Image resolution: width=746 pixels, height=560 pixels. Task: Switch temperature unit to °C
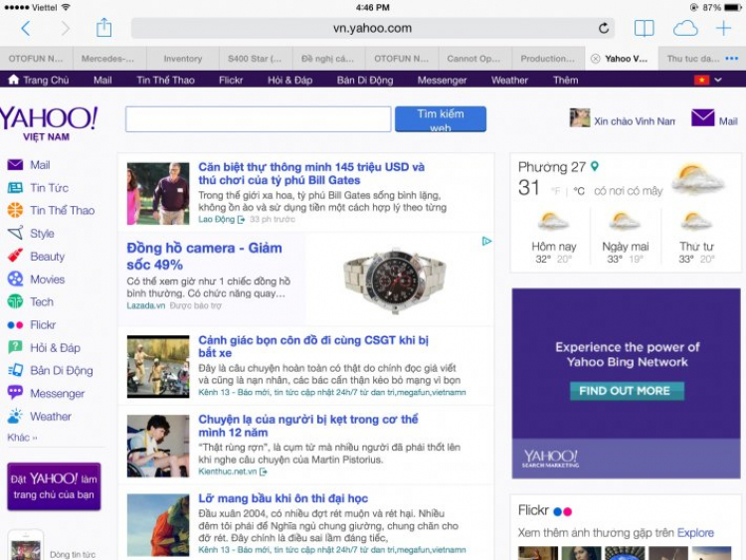(579, 191)
